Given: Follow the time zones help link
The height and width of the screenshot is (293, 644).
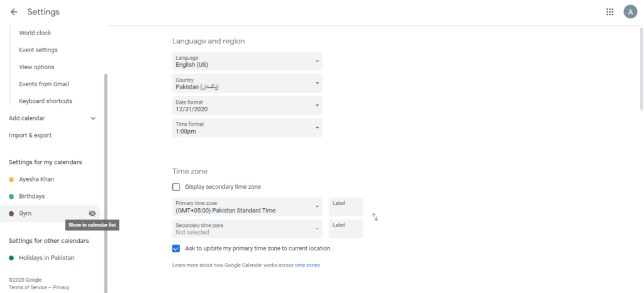Looking at the screenshot, I should [307, 265].
